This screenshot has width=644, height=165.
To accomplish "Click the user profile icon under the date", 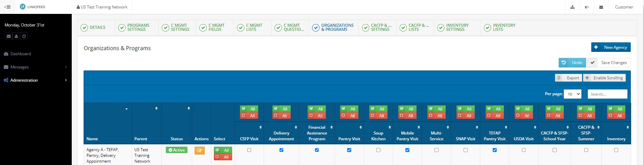I will (16, 36).
